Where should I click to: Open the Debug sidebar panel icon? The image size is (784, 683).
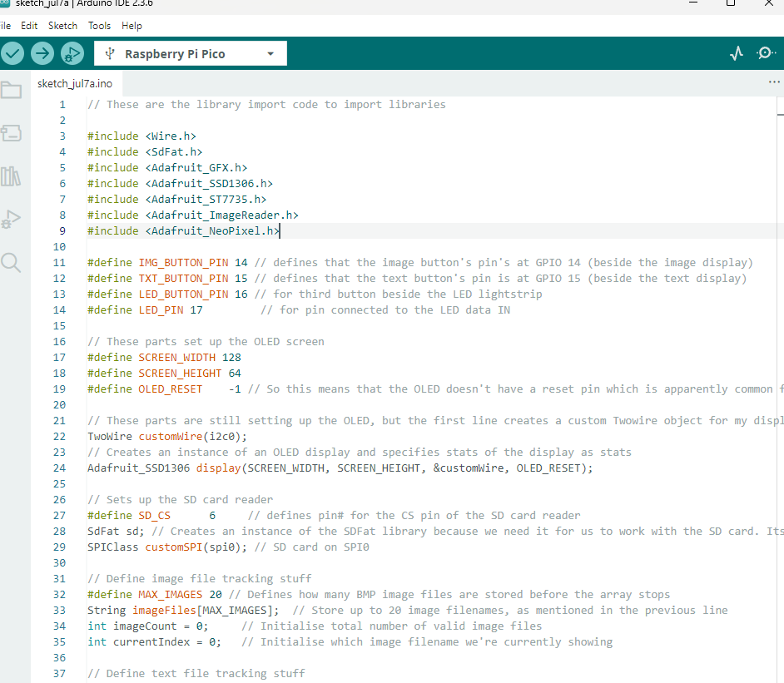tap(12, 220)
